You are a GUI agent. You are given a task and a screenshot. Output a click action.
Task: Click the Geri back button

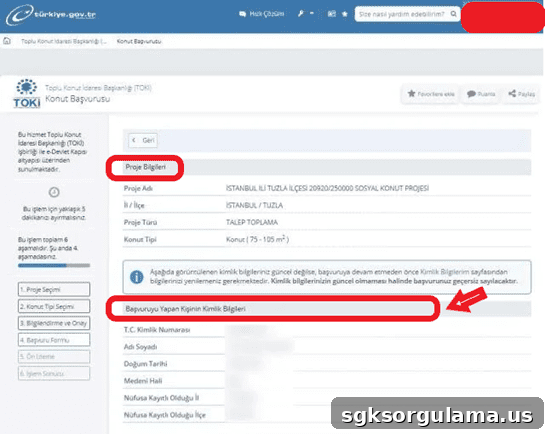143,140
